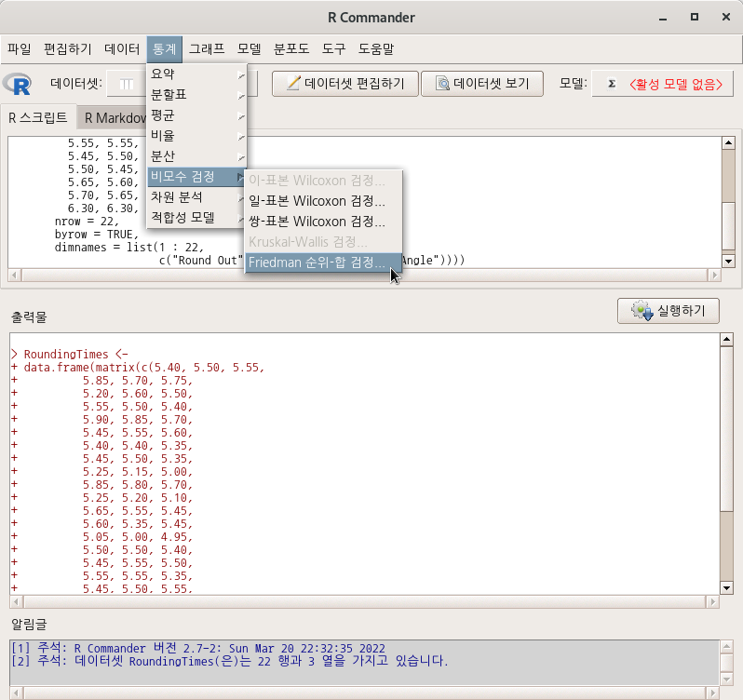Click script pane scroll-down arrow

pos(728,261)
